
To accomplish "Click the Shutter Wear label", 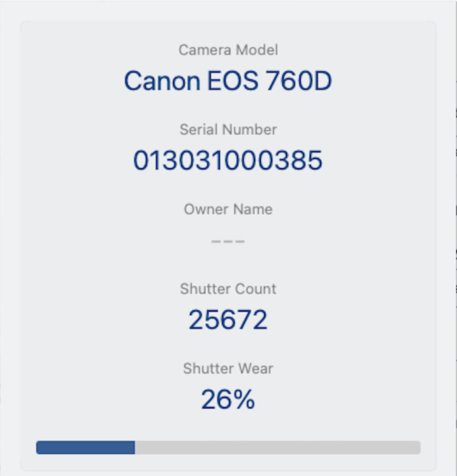I will pyautogui.click(x=228, y=369).
